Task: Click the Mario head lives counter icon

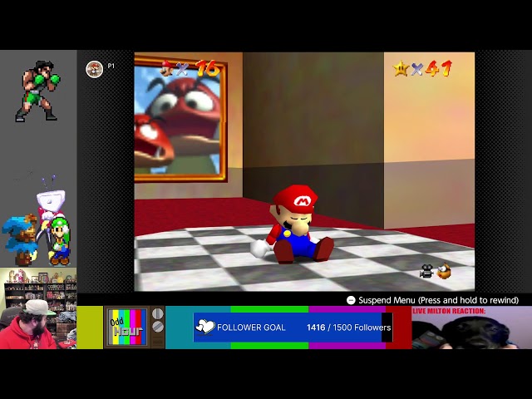Action: (166, 68)
